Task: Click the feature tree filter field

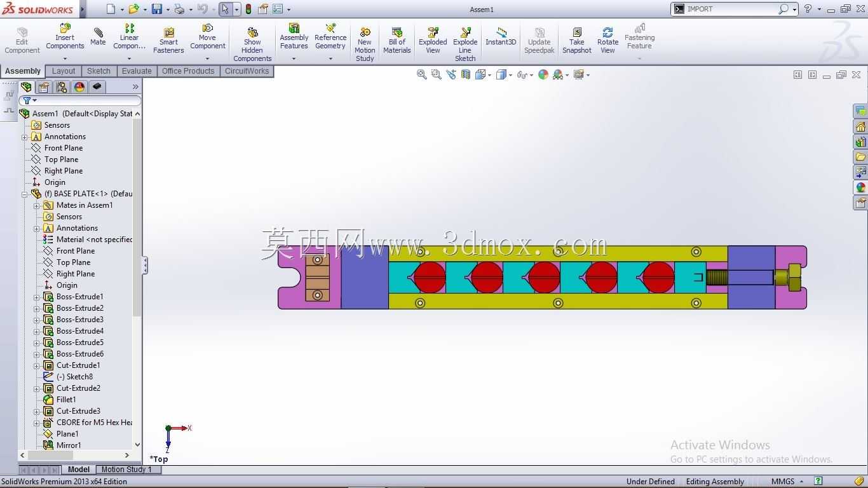Action: coord(80,100)
